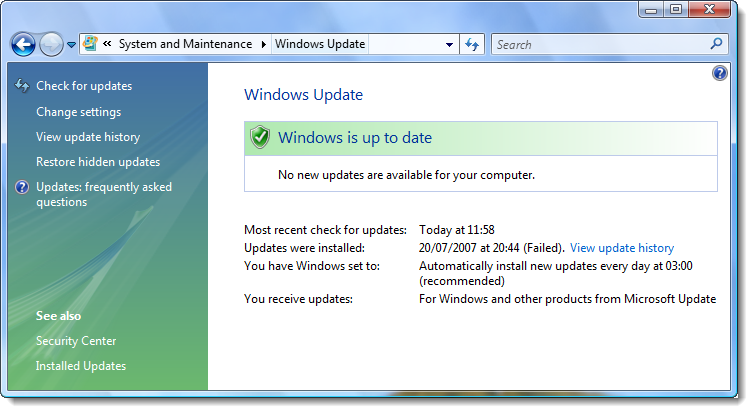Click '20/07/2007 at 20:44 (Failed)' text
753x413 pixels.
click(x=492, y=248)
